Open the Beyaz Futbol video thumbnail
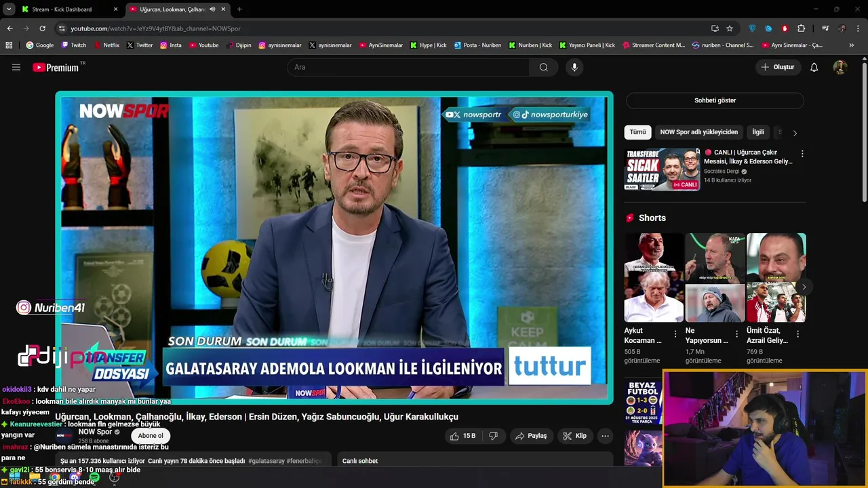This screenshot has height=488, width=868. [642, 403]
